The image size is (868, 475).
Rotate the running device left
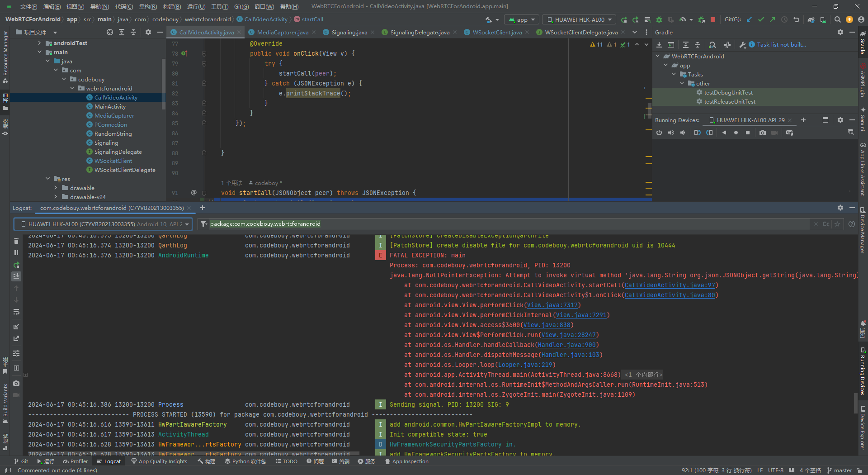tap(697, 133)
